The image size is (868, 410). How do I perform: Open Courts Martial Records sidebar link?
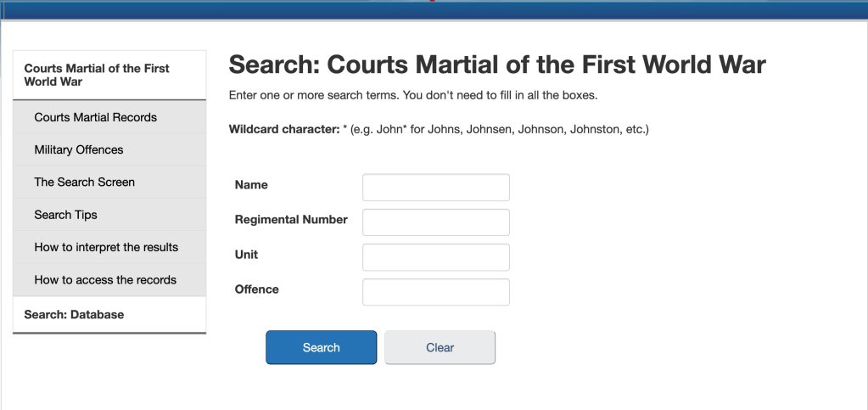(95, 117)
